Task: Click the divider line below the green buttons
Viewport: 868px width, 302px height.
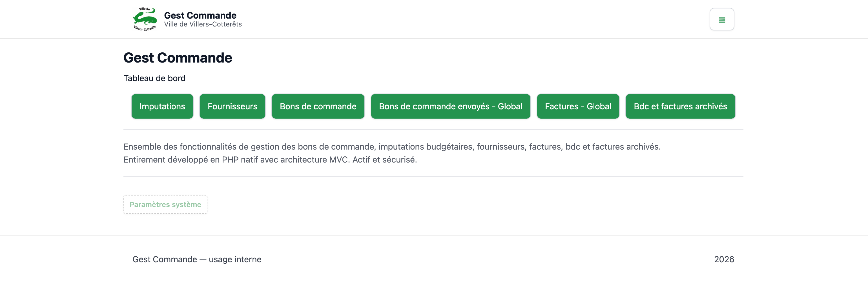Action: pos(433,130)
